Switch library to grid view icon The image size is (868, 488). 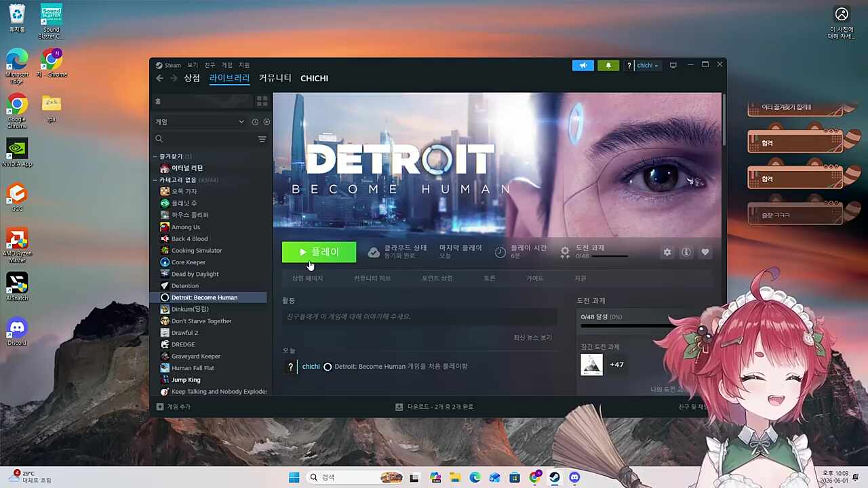(262, 101)
